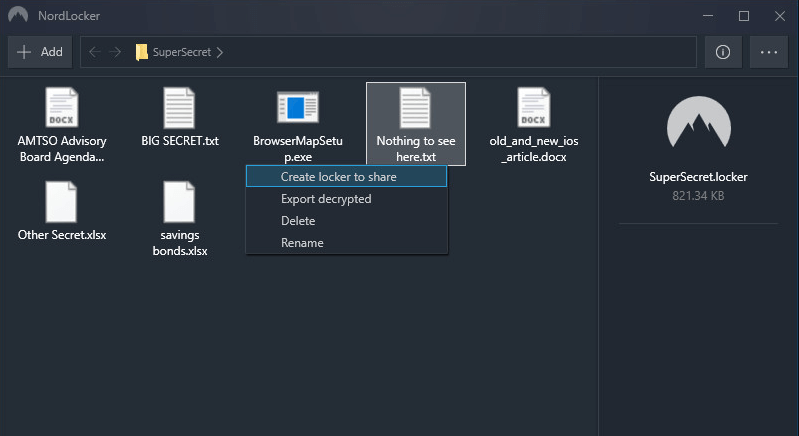Close the NordLocker window

click(x=780, y=16)
